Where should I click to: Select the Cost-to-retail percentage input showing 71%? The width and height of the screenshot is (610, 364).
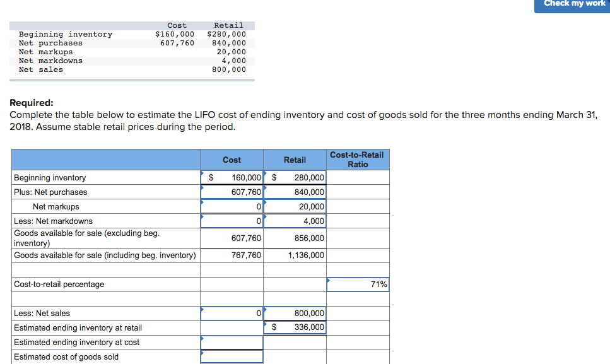[358, 284]
